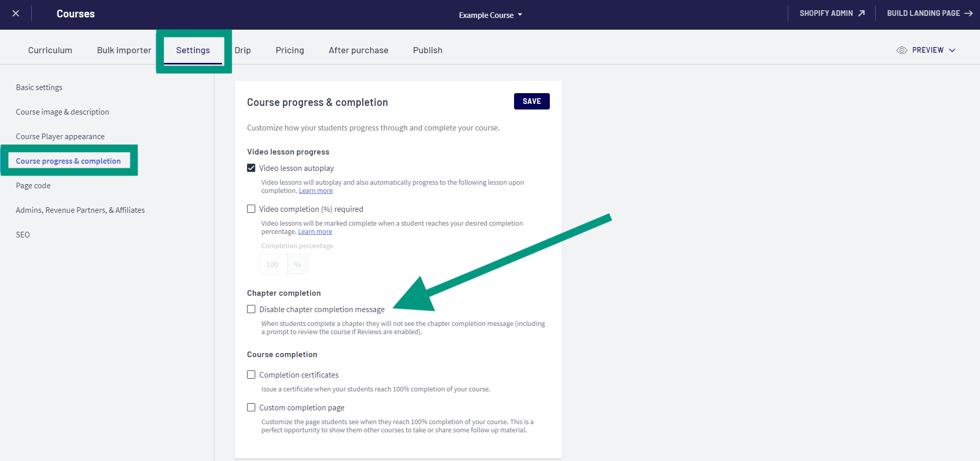Toggle Video lesson autoplay checkbox
This screenshot has height=461, width=980.
[x=251, y=168]
